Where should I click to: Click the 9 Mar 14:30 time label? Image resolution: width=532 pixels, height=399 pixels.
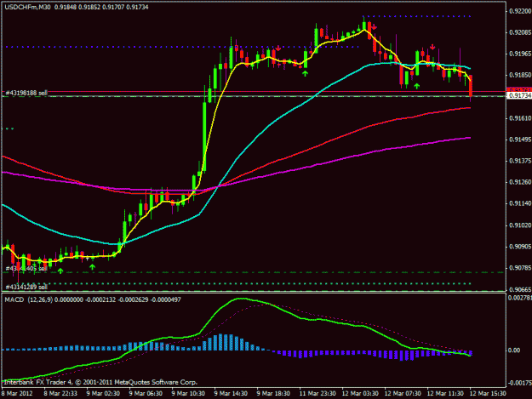point(231,394)
